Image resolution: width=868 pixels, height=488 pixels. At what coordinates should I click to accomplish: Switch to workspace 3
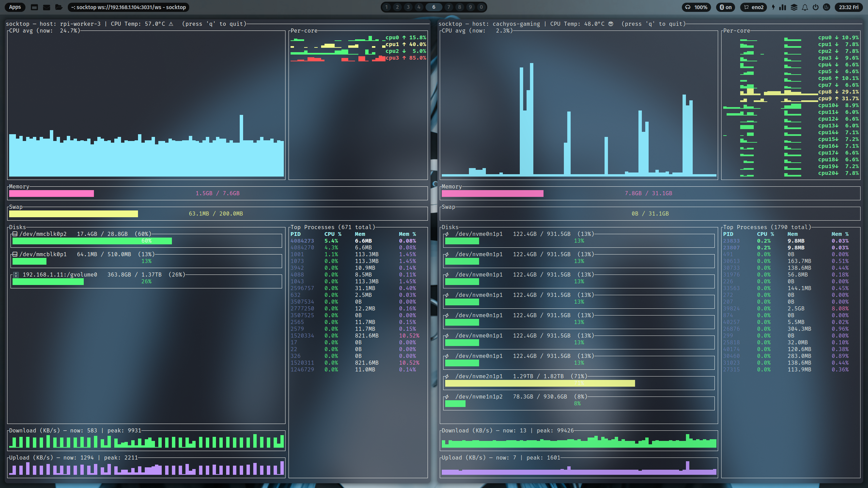[408, 7]
